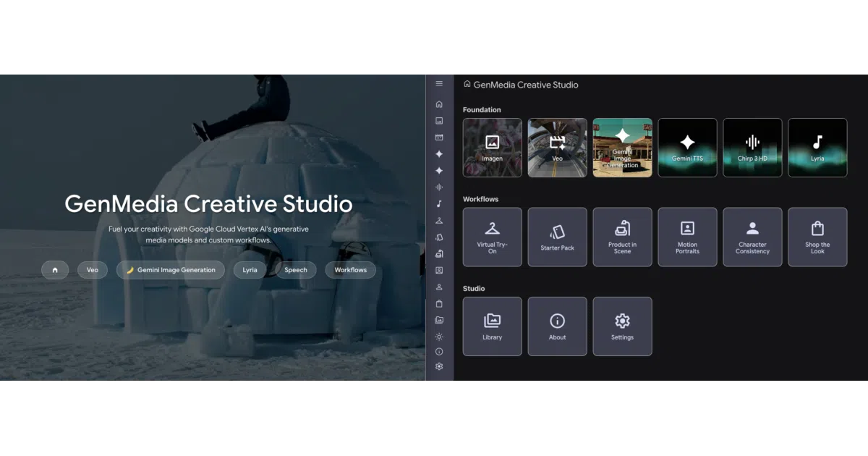Viewport: 868px width, 456px height.
Task: Click the home pill button on the landing page
Action: [55, 270]
